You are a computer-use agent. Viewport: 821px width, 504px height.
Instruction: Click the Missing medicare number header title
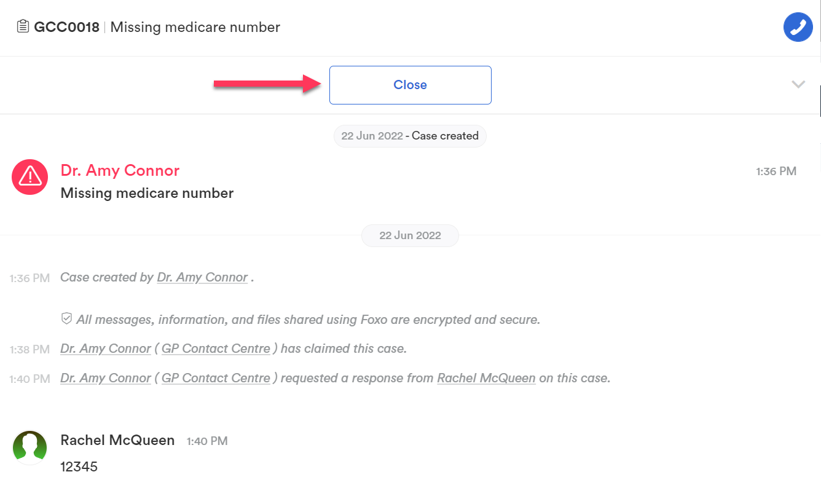[x=195, y=27]
